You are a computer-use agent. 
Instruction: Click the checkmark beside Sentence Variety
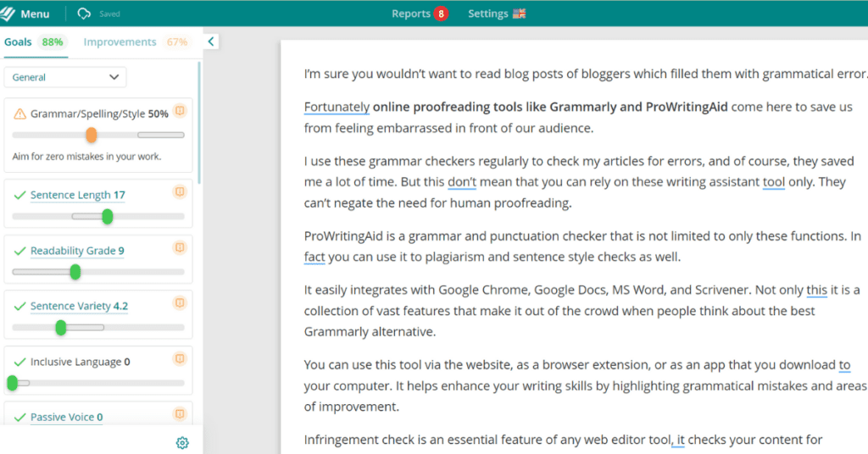[x=20, y=307]
